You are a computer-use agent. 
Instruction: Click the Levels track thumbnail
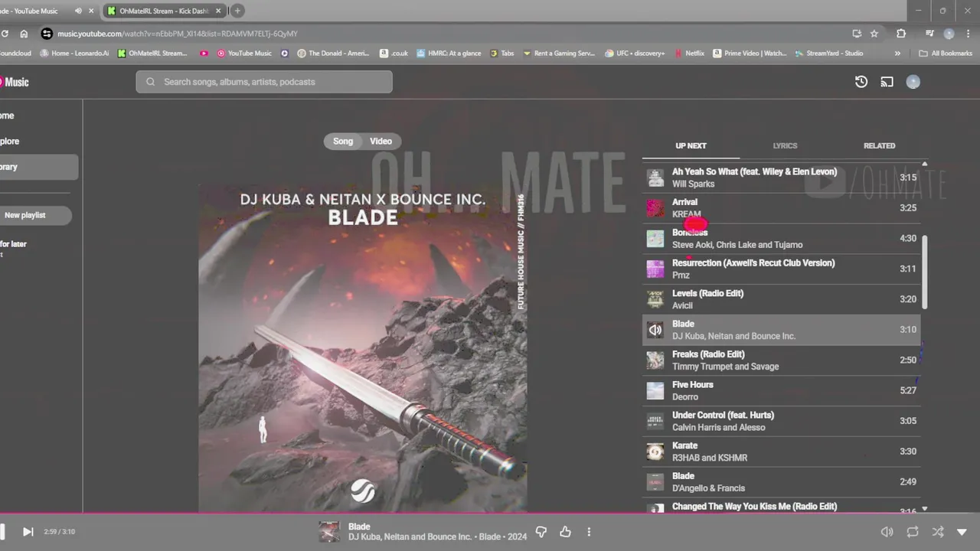point(655,299)
